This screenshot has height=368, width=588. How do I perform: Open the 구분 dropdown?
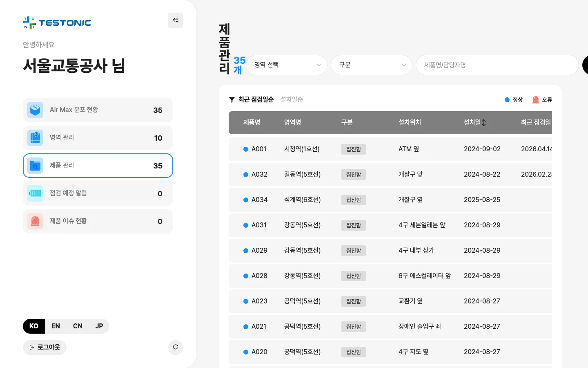[372, 65]
